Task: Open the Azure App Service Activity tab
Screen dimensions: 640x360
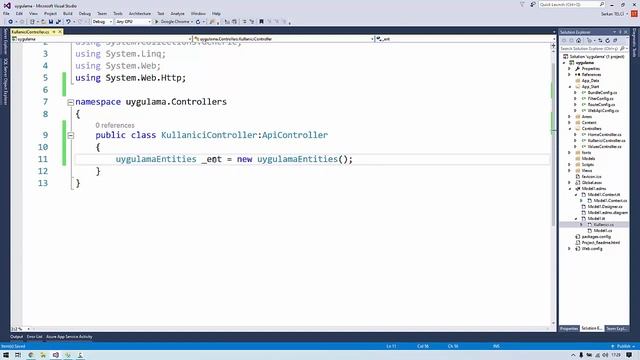Action: (69, 337)
